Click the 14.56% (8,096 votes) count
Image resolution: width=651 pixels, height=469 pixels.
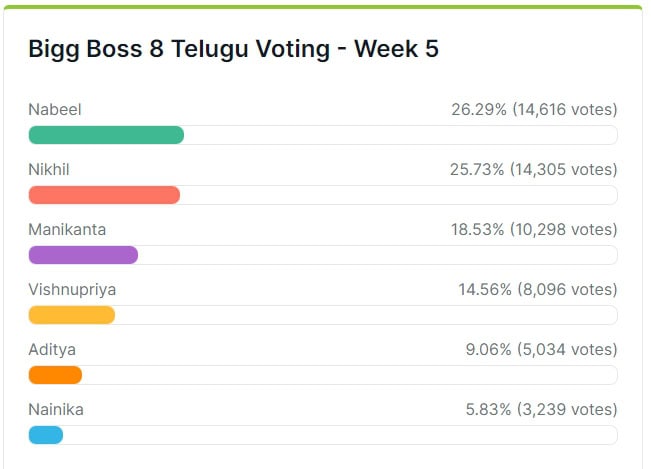pyautogui.click(x=538, y=290)
